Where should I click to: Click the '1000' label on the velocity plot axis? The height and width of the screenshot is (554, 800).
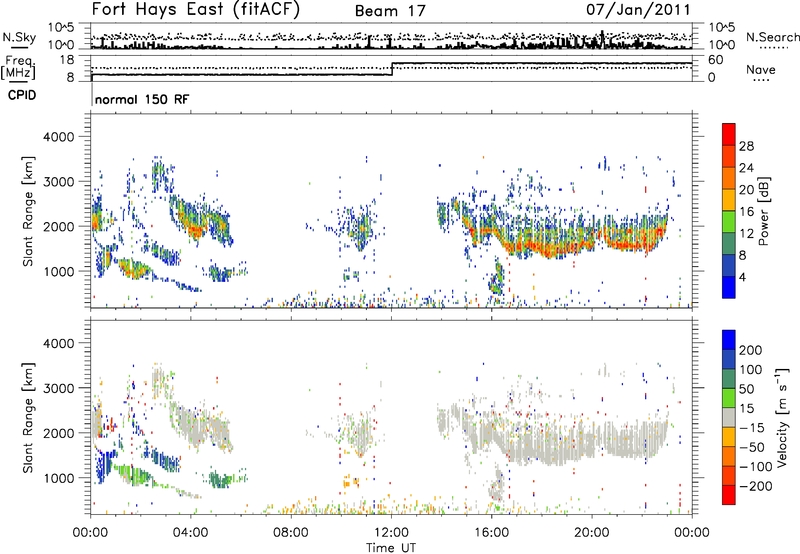pyautogui.click(x=58, y=478)
